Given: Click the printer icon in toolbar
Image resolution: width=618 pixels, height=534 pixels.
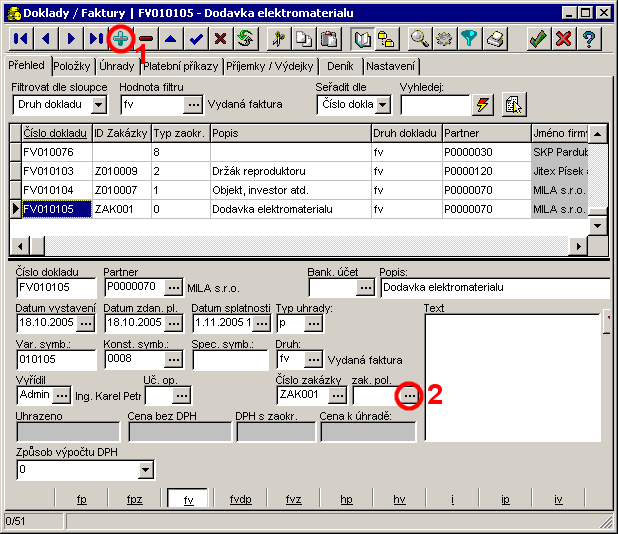Looking at the screenshot, I should point(496,39).
